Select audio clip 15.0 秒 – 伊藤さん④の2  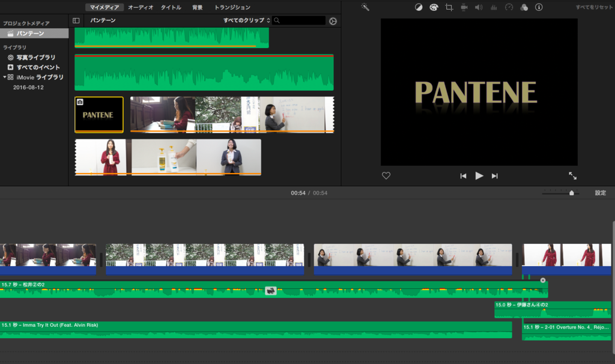pyautogui.click(x=553, y=309)
